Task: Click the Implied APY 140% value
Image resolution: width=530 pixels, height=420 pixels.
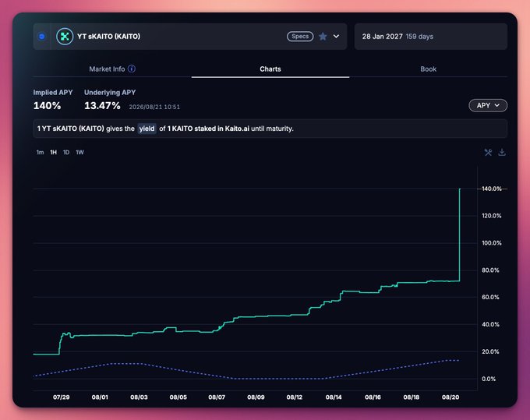Action: tap(47, 106)
